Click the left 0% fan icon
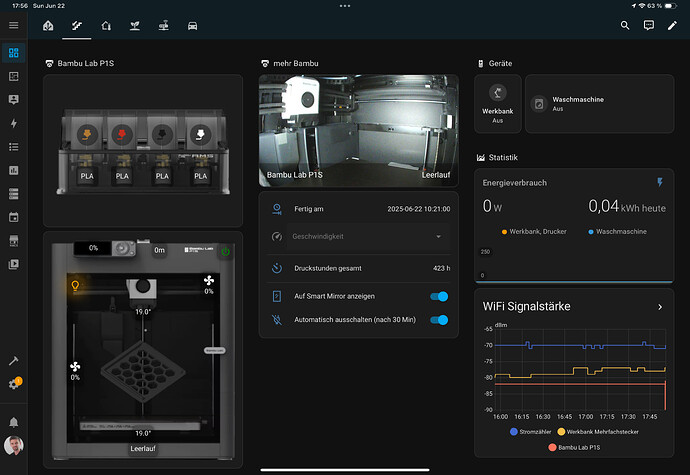The image size is (690, 475). pyautogui.click(x=75, y=367)
